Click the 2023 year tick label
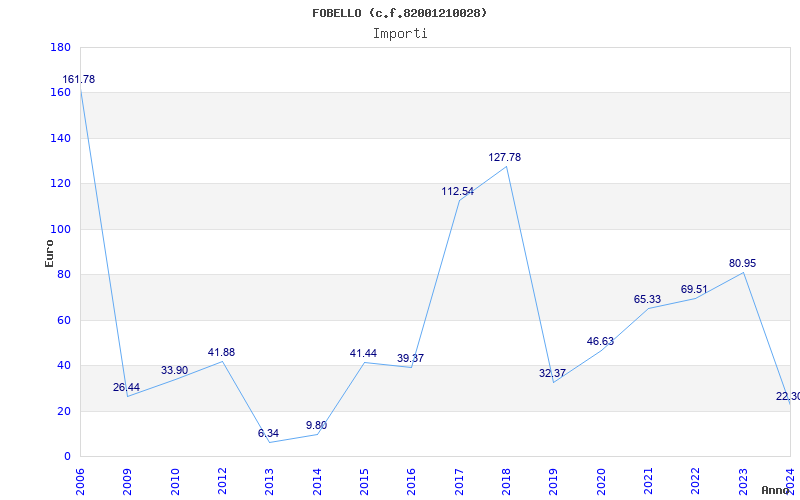This screenshot has height=500, width=800. click(x=743, y=482)
